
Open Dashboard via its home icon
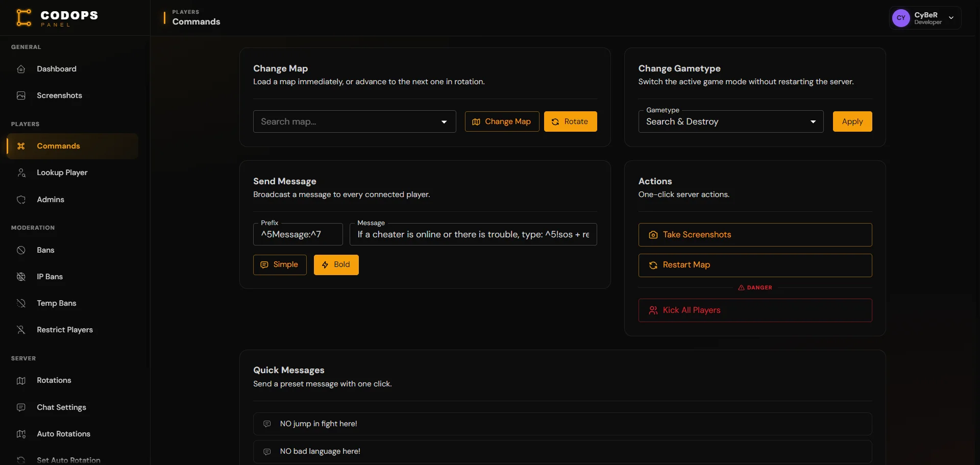21,69
